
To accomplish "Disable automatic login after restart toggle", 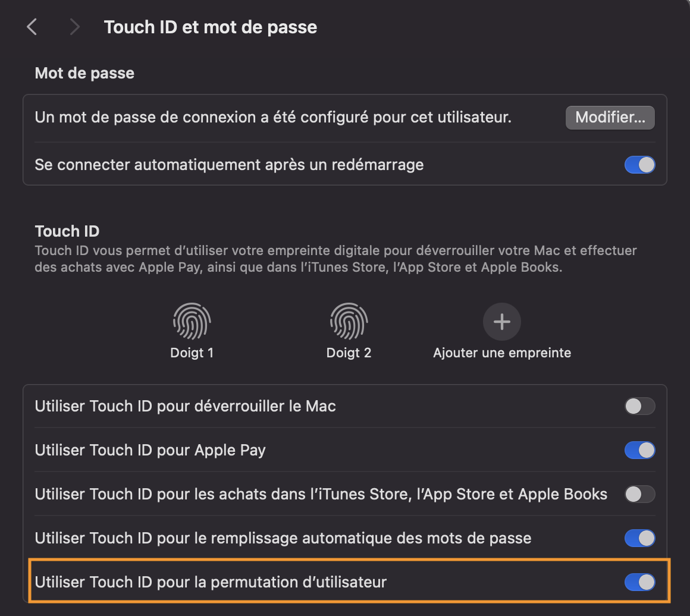I will pyautogui.click(x=639, y=165).
